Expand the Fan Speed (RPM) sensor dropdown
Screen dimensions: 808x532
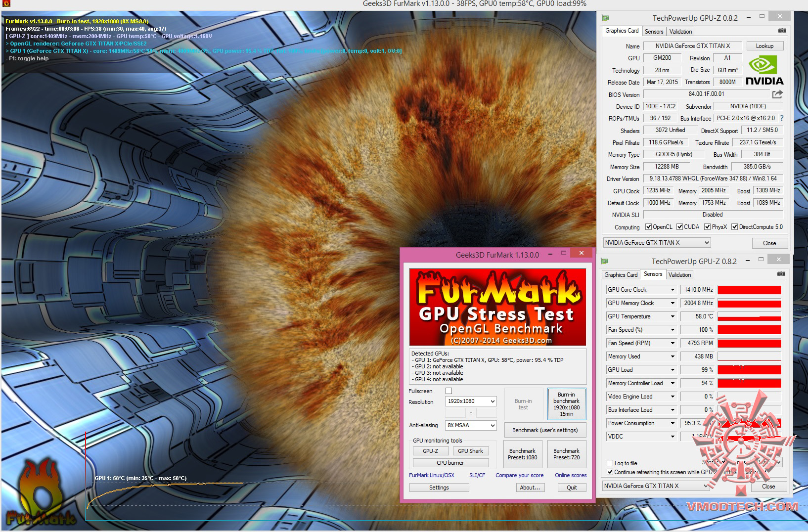673,343
